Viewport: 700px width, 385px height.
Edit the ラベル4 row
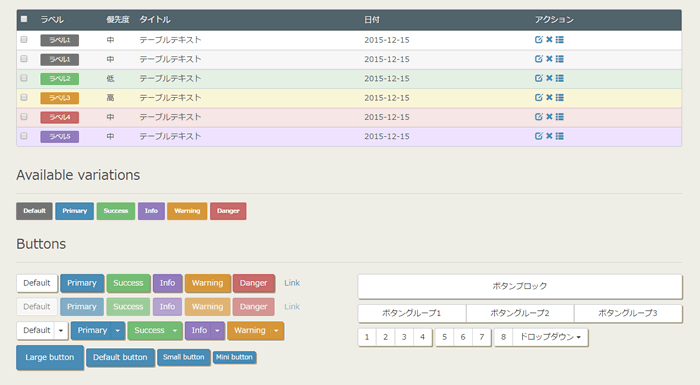(538, 117)
